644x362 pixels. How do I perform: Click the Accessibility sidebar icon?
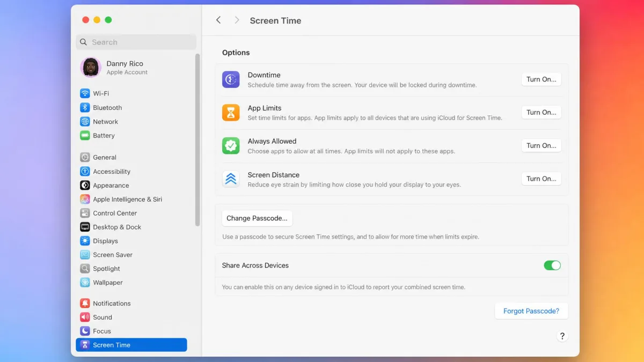[85, 171]
